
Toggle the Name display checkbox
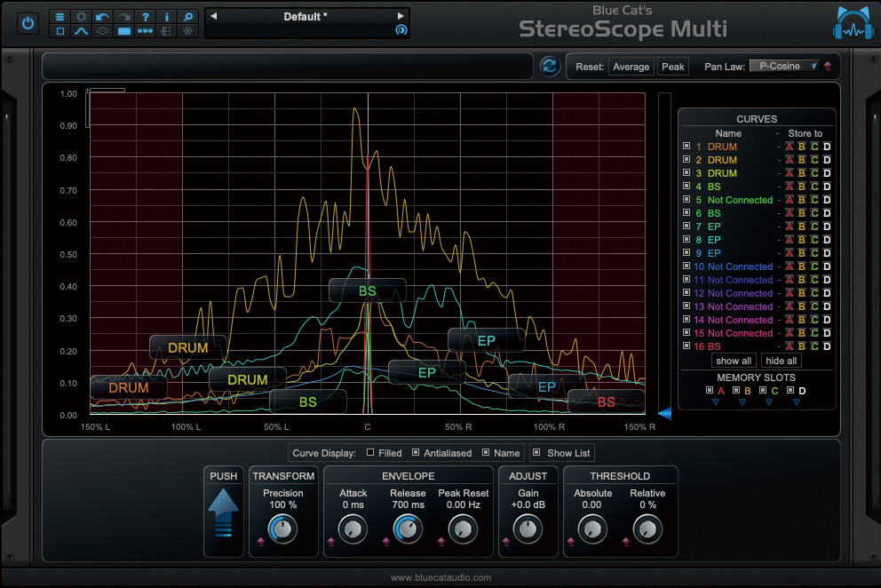click(x=486, y=452)
